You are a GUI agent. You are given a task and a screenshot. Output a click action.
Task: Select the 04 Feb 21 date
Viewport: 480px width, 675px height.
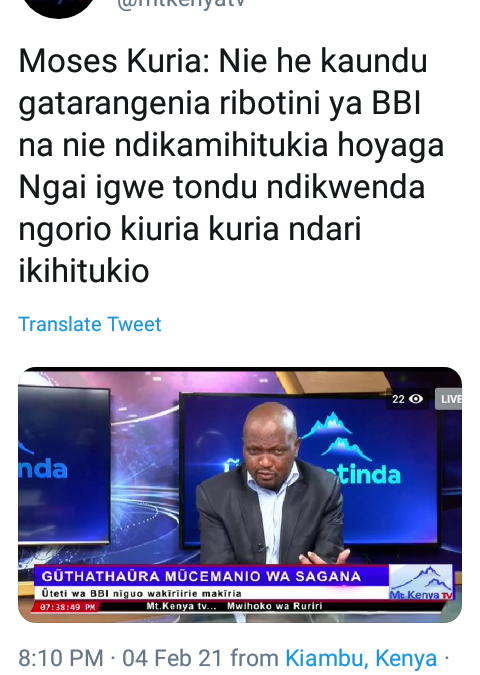(x=172, y=658)
